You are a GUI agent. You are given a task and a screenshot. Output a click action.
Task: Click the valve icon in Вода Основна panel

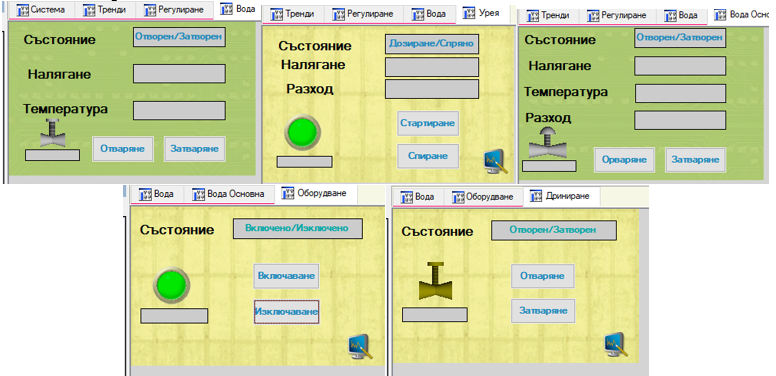(x=547, y=143)
